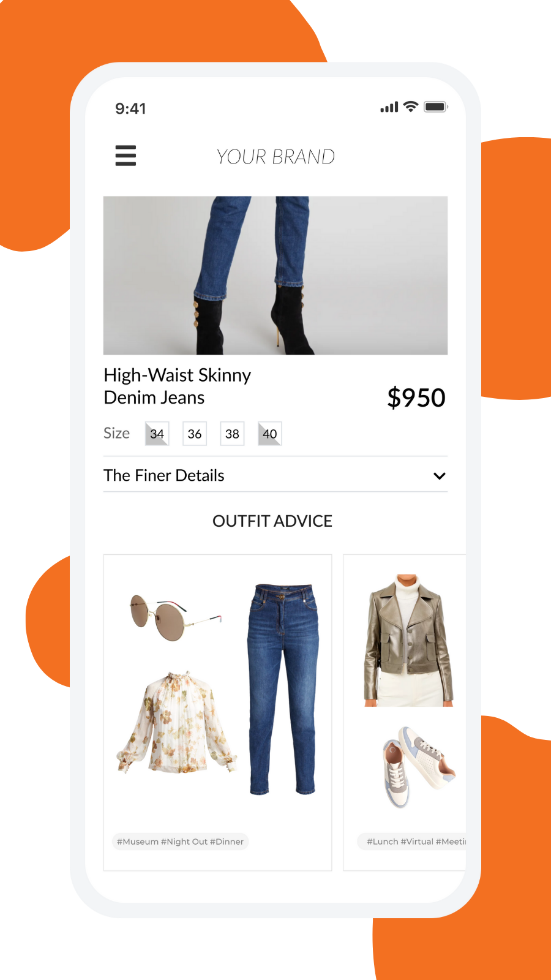Viewport: 551px width, 980px height.
Task: Expand The Finer Details chevron
Action: [440, 476]
